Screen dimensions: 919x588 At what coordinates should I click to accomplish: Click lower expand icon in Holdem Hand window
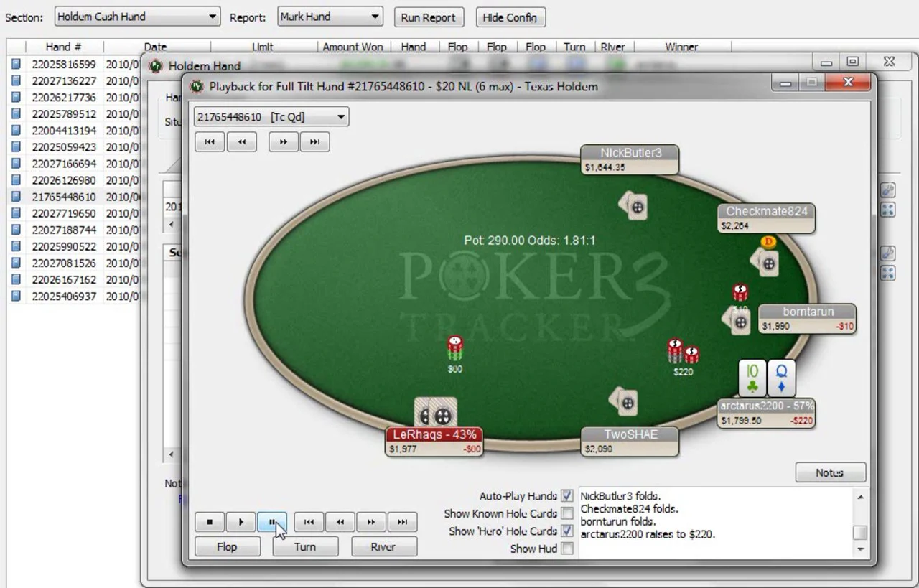[887, 272]
